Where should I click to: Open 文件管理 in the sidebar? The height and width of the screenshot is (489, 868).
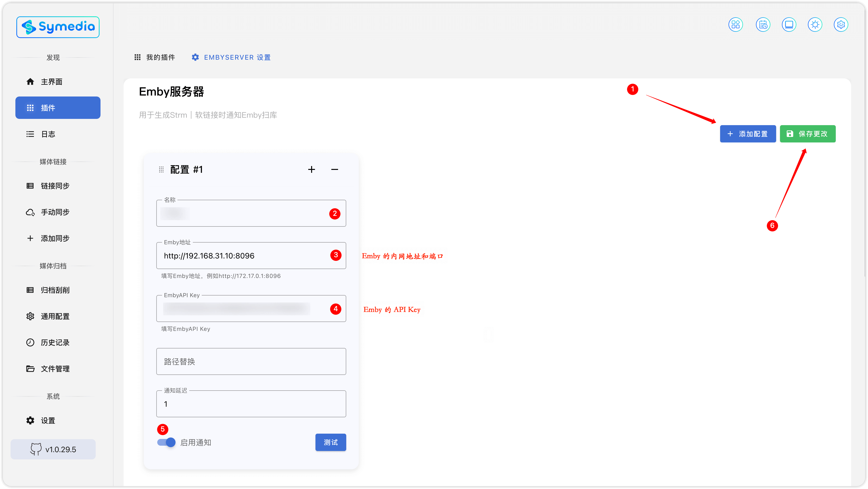point(58,369)
